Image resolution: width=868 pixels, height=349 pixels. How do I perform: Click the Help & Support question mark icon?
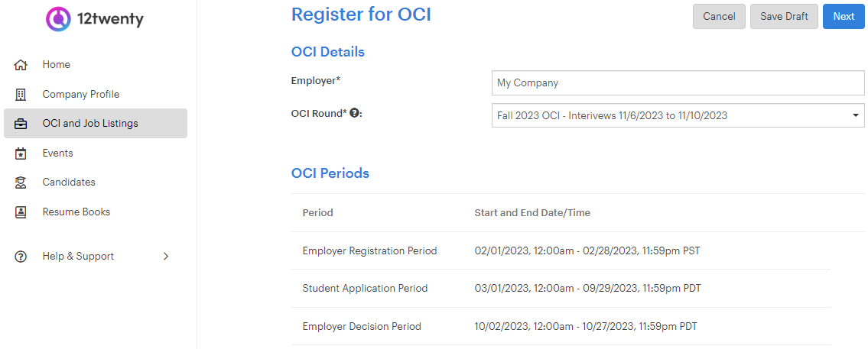(21, 257)
